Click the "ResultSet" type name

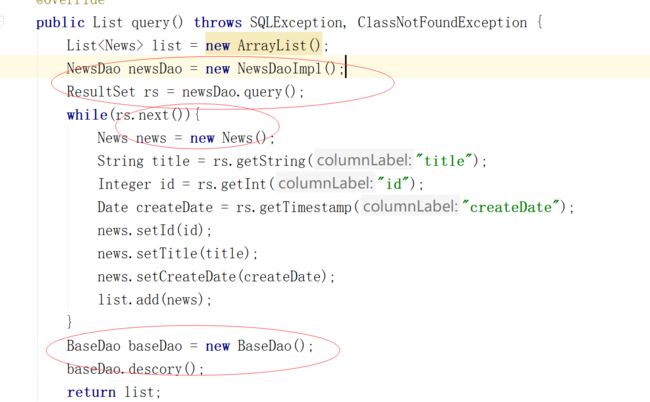[x=101, y=92]
